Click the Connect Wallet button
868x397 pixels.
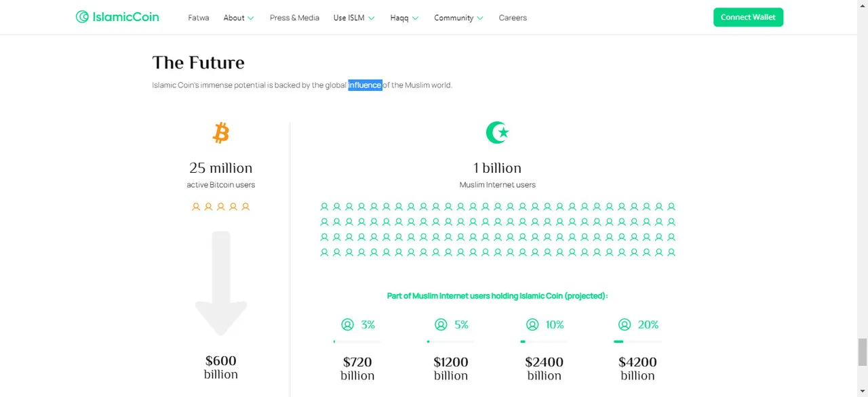pos(748,17)
